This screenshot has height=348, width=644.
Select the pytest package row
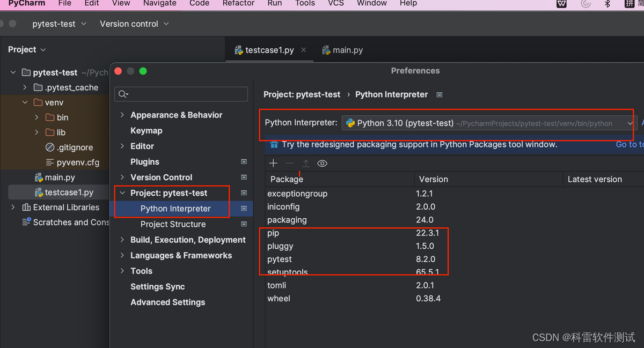(x=454, y=259)
